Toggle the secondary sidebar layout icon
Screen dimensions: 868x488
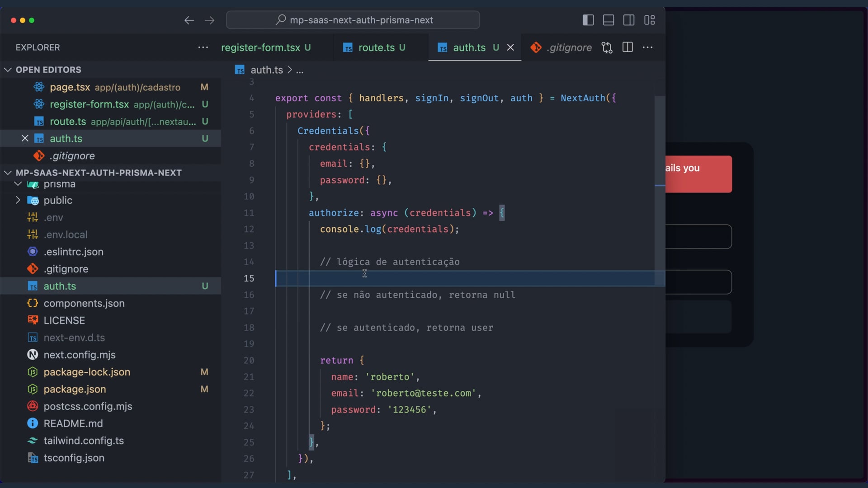629,20
